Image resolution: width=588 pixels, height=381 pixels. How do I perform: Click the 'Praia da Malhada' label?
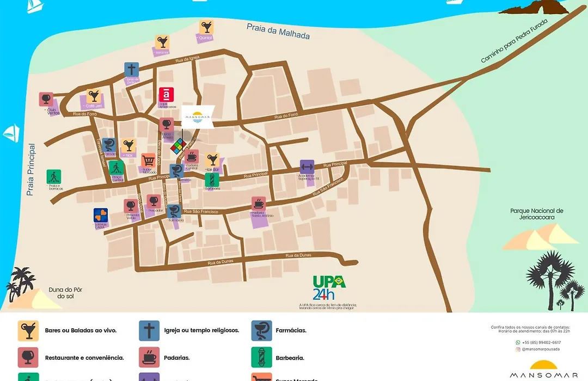point(278,31)
